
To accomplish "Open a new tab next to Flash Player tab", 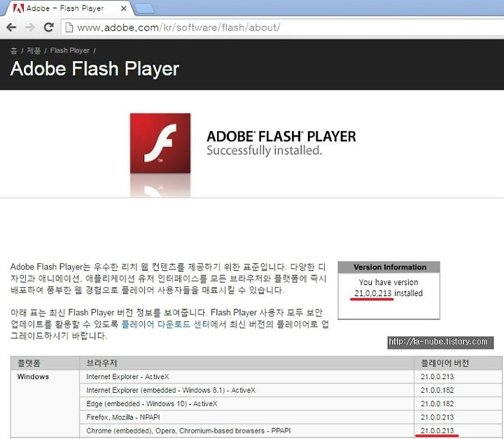I will [144, 8].
